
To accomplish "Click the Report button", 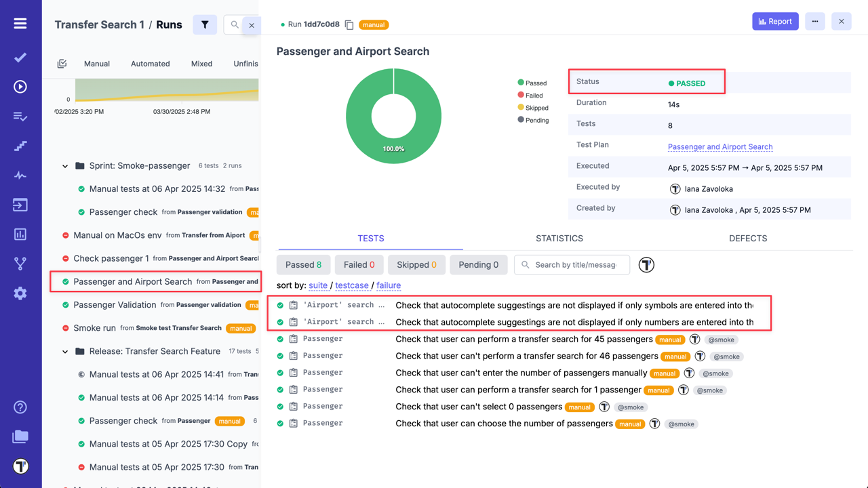I will coord(774,22).
